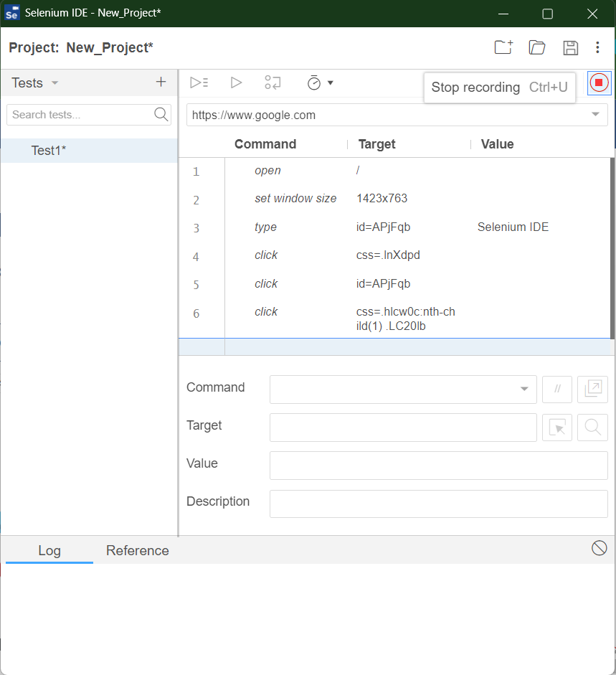Switch to the Log tab
616x675 pixels.
[49, 550]
